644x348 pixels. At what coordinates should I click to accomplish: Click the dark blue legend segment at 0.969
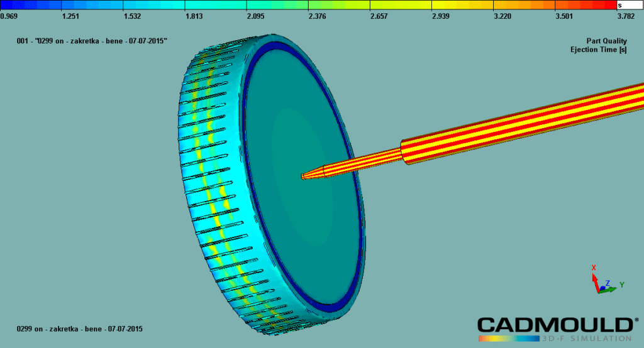pos(13,5)
